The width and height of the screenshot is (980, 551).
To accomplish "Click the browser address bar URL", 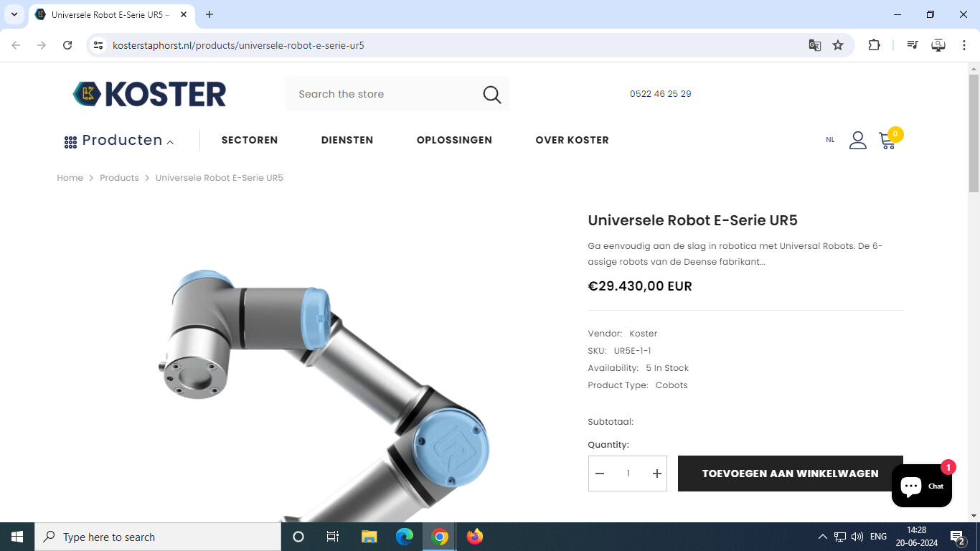I will pos(238,45).
